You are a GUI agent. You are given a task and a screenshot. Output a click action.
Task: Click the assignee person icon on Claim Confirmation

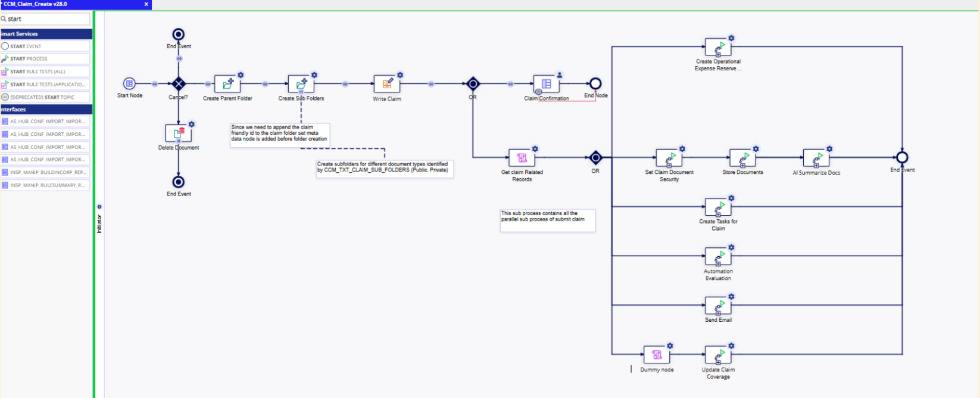(x=560, y=75)
